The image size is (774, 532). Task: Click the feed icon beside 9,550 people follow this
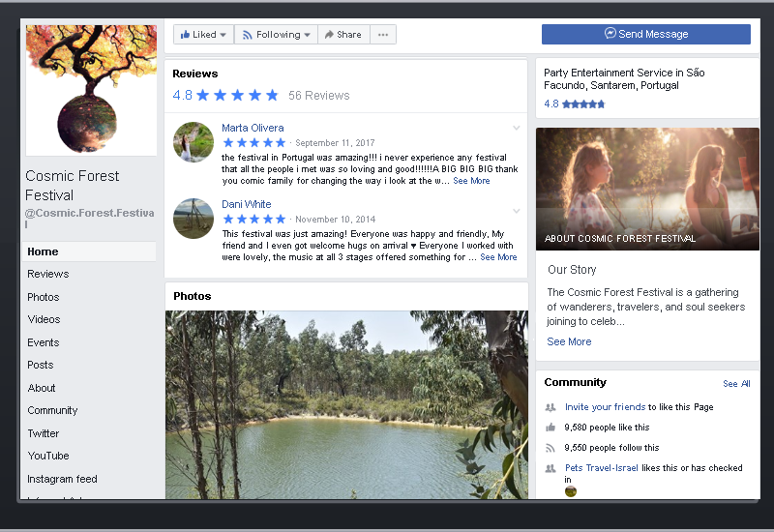click(x=551, y=448)
